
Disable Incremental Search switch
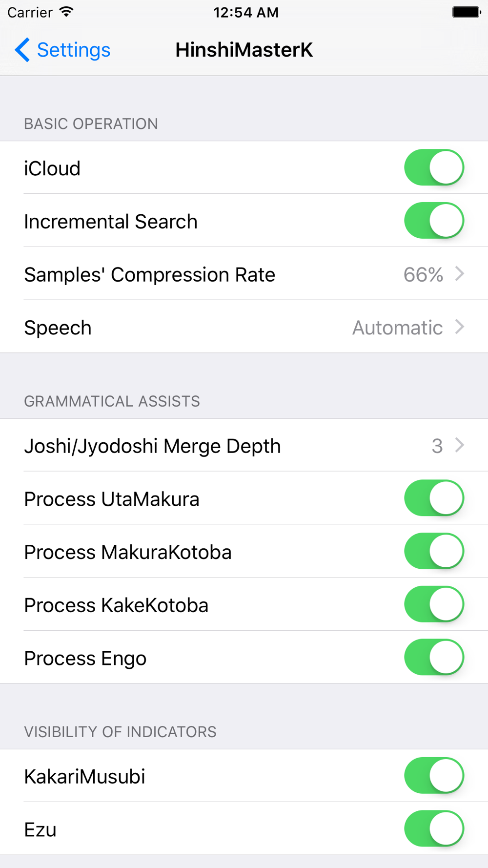(x=434, y=221)
